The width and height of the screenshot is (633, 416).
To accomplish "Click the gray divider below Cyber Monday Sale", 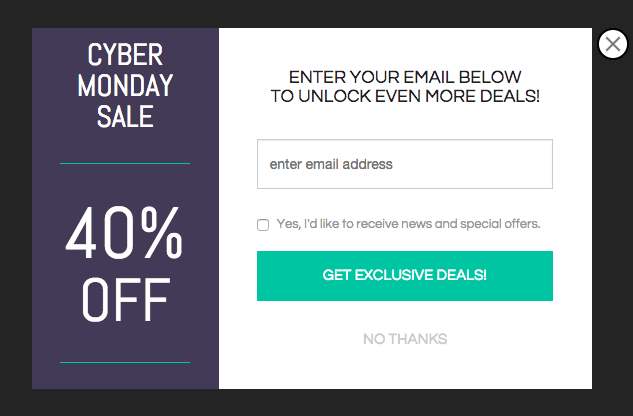I will click(125, 162).
